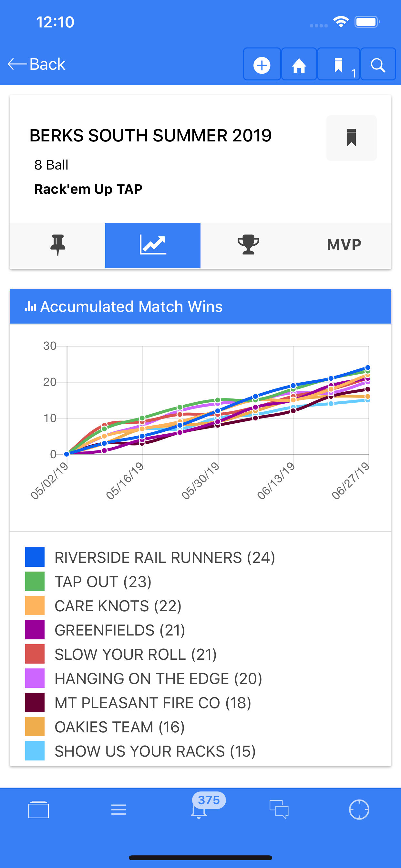Open search with magnifier icon
Screen dimensions: 401x868
pyautogui.click(x=378, y=64)
